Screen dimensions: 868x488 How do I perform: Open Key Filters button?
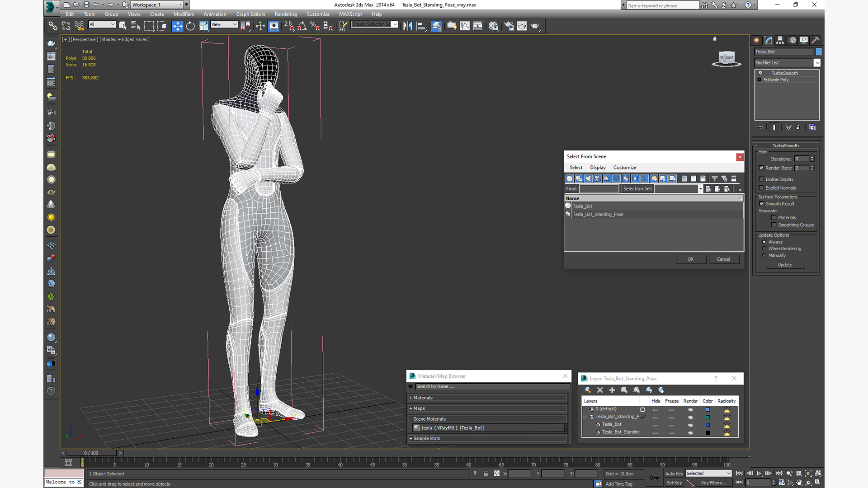click(713, 483)
